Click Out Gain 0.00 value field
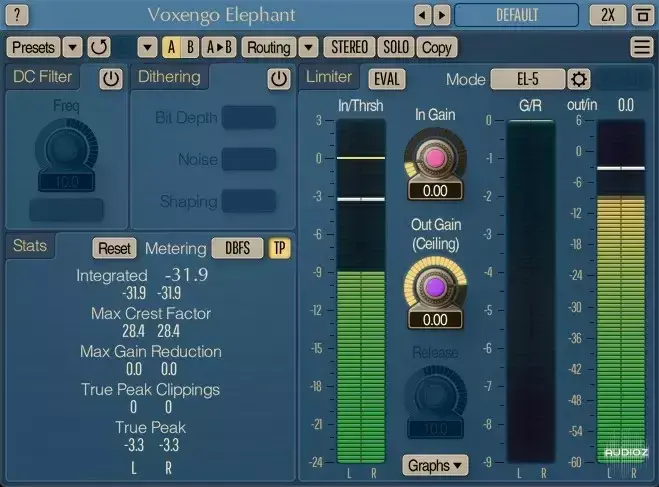Screen dimensions: 659x487 435,320
